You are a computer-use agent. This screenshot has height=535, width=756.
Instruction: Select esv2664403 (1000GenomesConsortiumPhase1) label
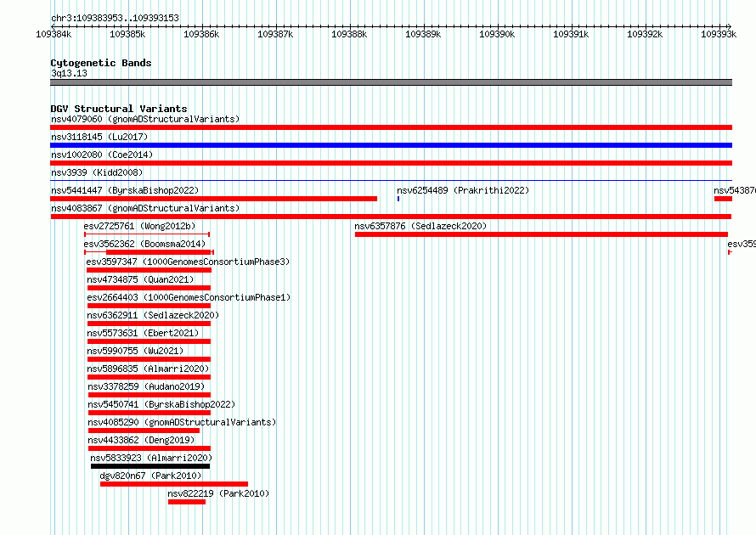(x=189, y=297)
